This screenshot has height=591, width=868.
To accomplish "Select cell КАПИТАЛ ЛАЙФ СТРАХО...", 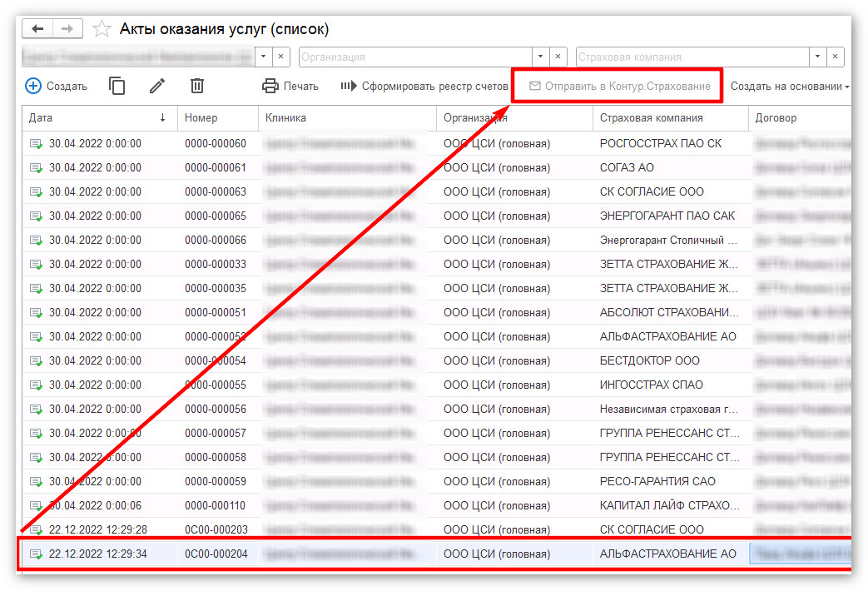I will point(669,505).
